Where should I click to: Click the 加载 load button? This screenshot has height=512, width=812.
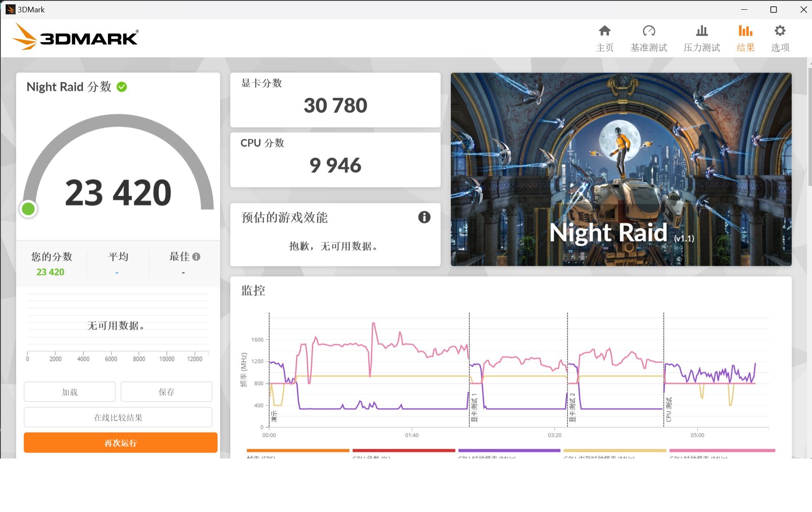(x=70, y=392)
